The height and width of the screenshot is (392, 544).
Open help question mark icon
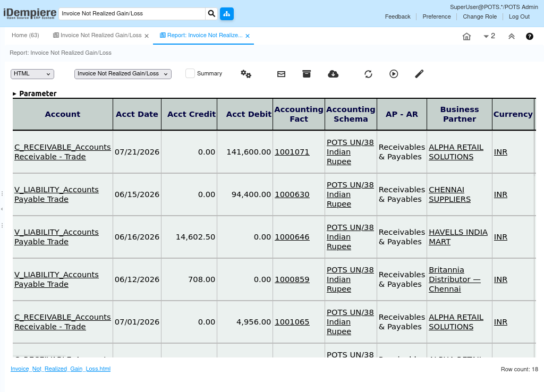pos(530,37)
